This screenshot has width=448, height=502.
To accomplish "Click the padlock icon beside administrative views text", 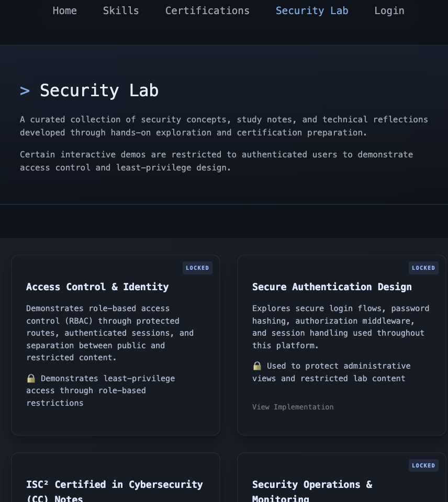I will coord(257,366).
